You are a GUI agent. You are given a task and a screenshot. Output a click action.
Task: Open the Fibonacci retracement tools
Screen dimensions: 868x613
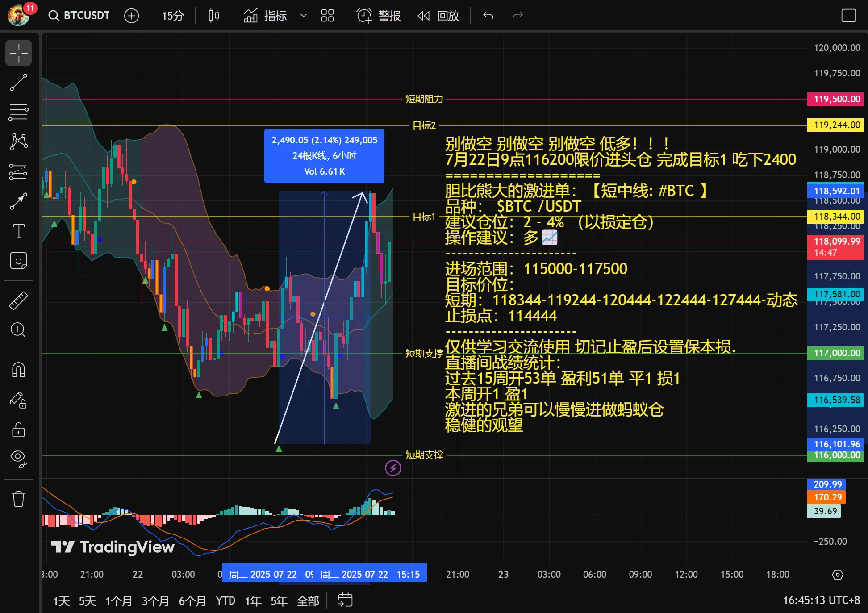click(x=18, y=112)
